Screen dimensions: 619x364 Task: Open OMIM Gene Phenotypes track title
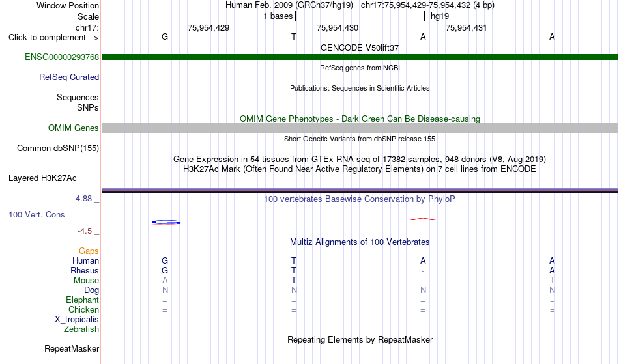click(x=360, y=119)
